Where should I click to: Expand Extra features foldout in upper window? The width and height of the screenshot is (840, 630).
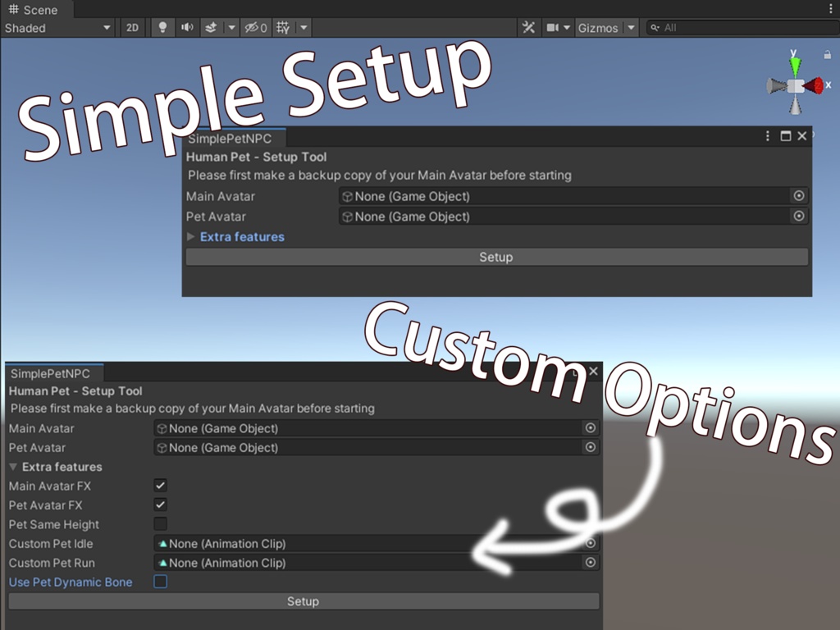click(190, 237)
